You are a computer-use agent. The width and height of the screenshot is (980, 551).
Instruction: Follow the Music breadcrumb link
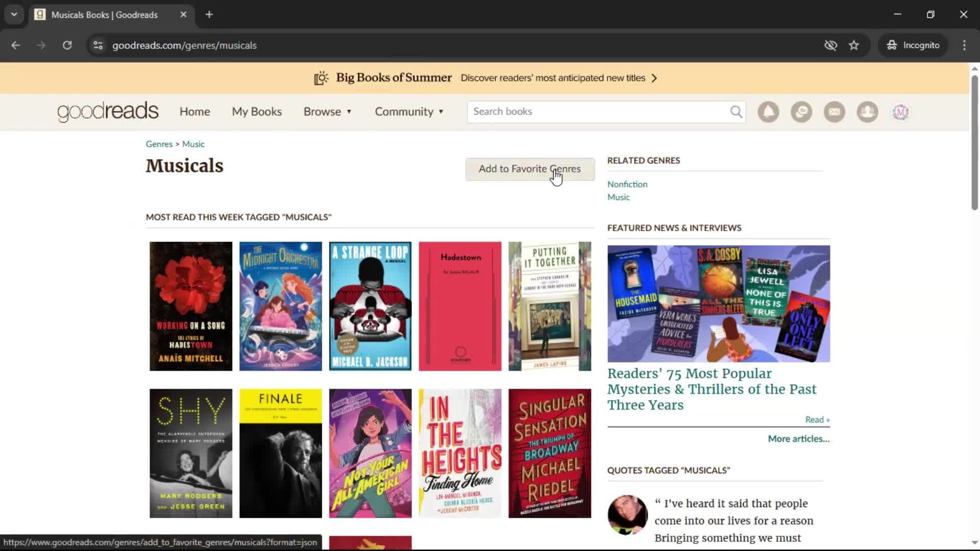(x=193, y=144)
